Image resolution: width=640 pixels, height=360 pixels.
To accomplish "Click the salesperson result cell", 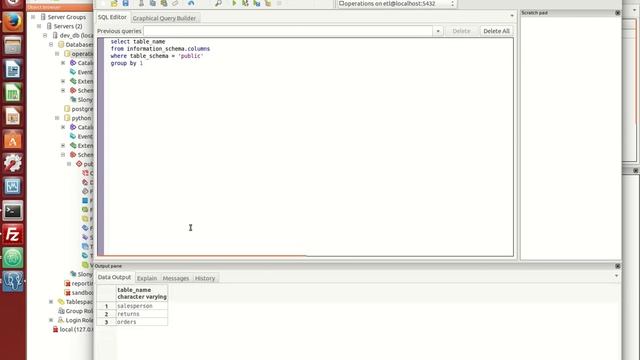I will tap(142, 306).
